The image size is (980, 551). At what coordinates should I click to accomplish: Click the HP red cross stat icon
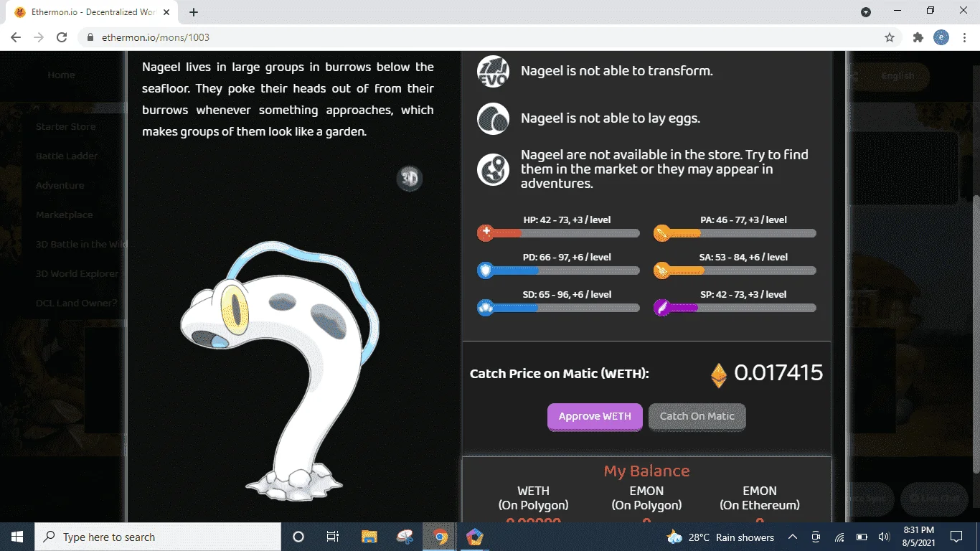click(x=486, y=232)
